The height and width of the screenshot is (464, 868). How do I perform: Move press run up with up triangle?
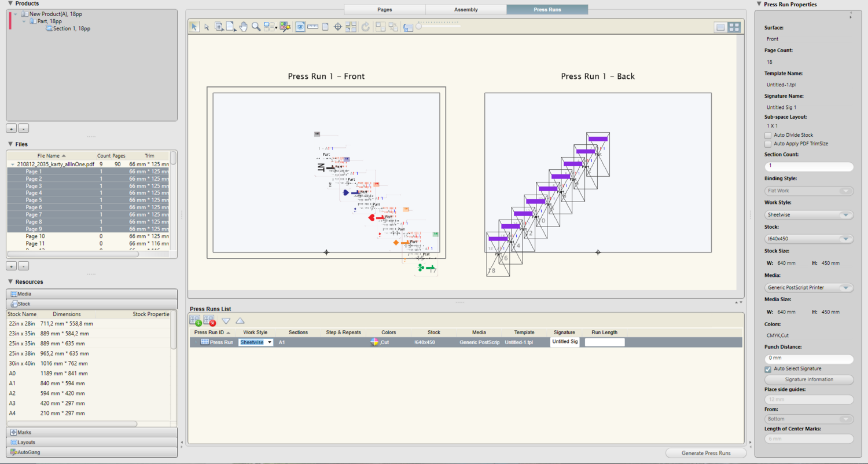coord(240,320)
